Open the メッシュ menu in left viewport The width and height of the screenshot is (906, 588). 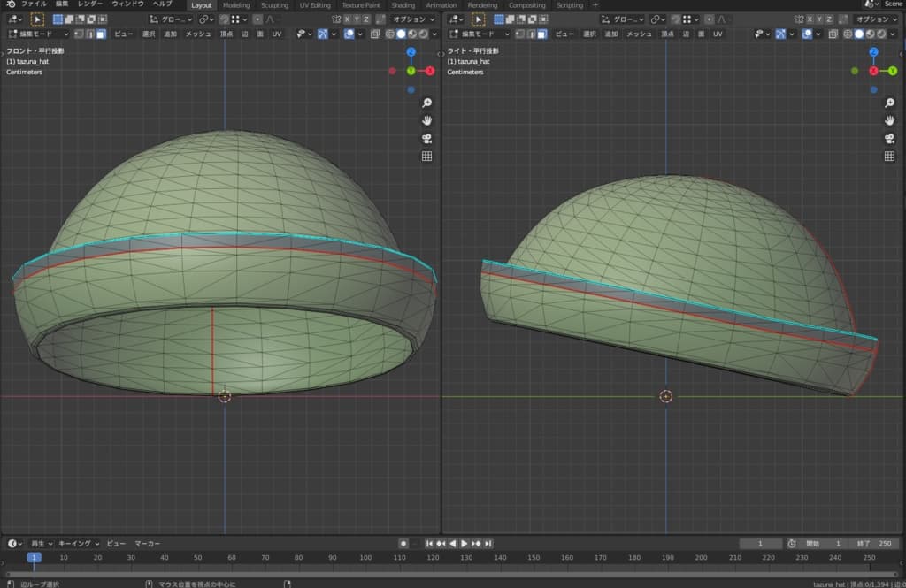[198, 34]
